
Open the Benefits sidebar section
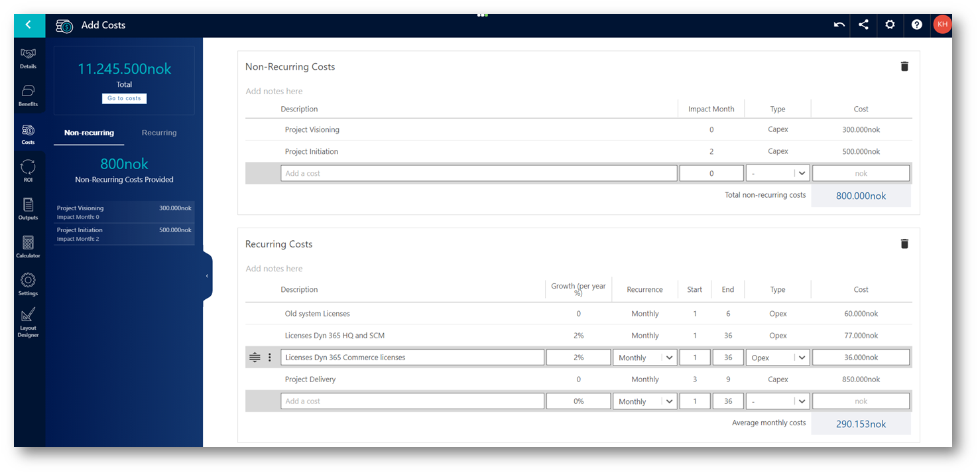tap(28, 96)
